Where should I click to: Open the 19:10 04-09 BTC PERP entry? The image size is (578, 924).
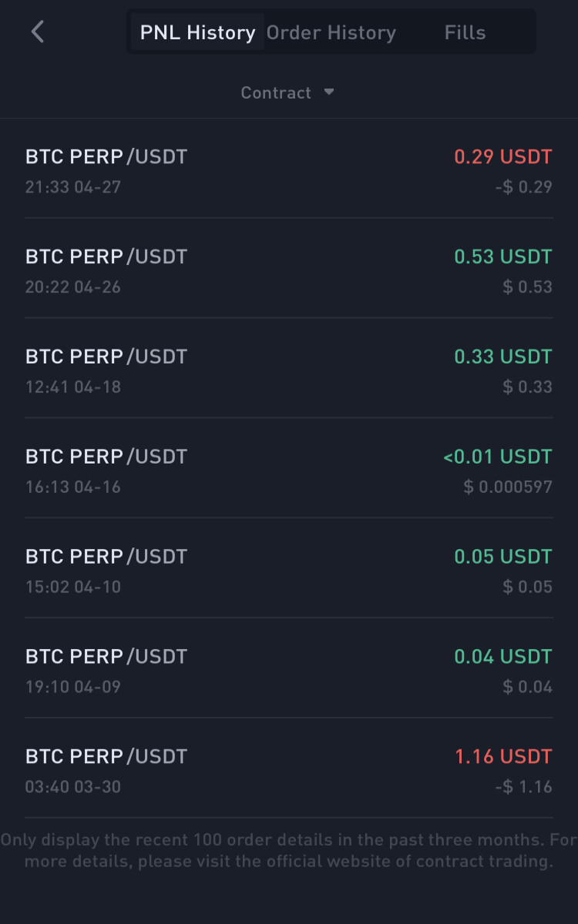(x=289, y=670)
